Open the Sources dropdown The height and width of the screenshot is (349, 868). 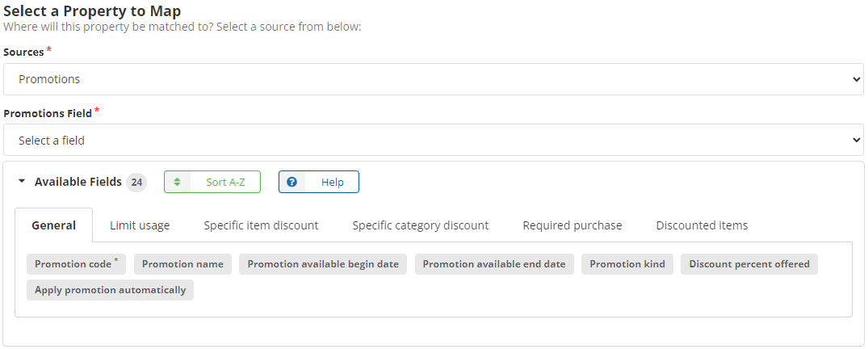click(x=433, y=79)
